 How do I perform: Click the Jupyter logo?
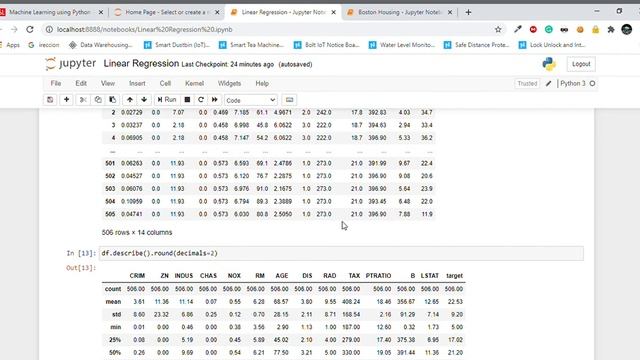[x=71, y=64]
